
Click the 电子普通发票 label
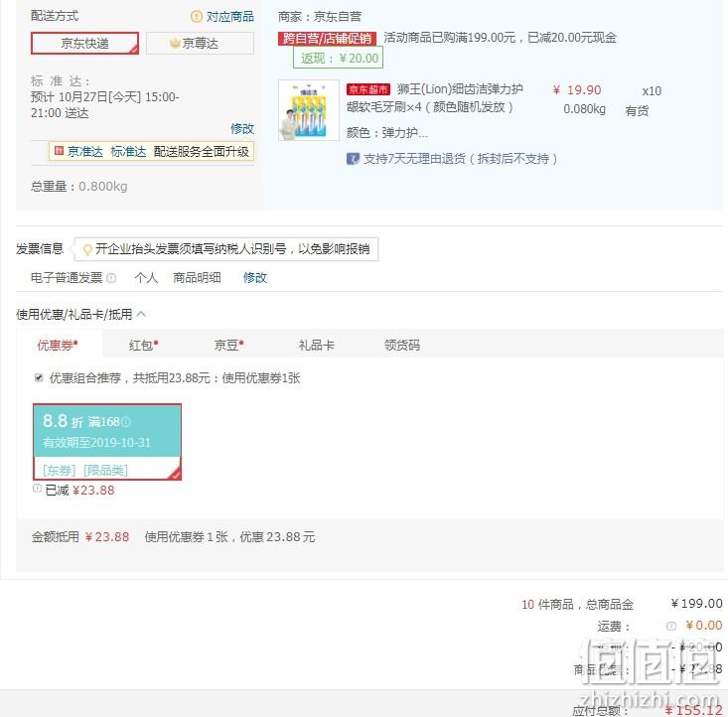(67, 278)
